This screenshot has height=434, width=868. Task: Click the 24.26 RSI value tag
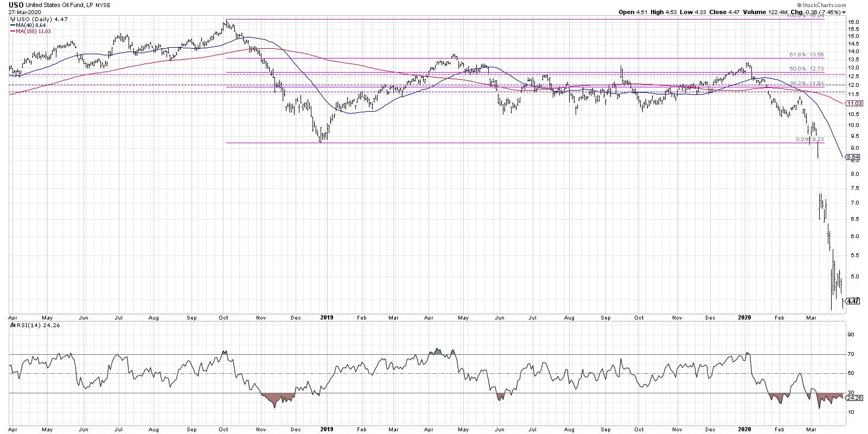click(854, 398)
